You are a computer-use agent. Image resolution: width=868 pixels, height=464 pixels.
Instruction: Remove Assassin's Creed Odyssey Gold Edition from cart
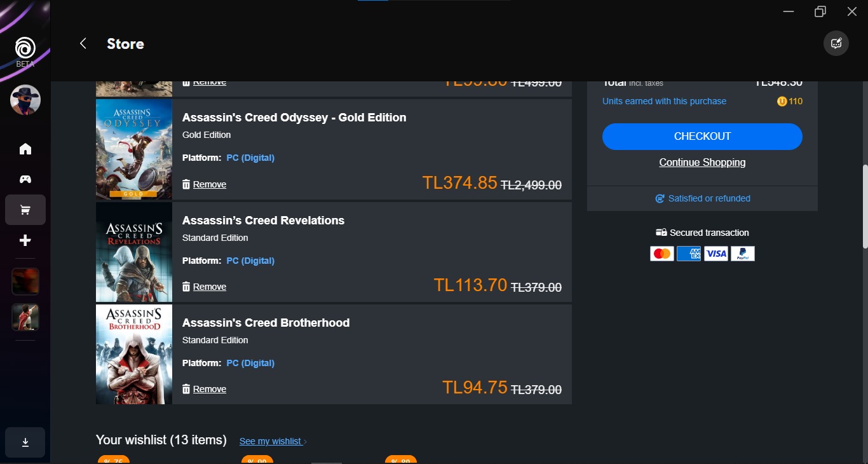point(209,184)
